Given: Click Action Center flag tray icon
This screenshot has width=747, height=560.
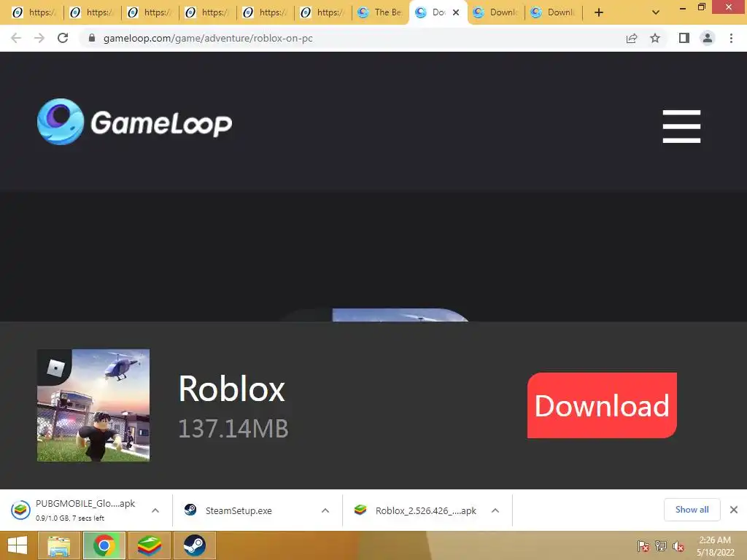Looking at the screenshot, I should pyautogui.click(x=643, y=545).
